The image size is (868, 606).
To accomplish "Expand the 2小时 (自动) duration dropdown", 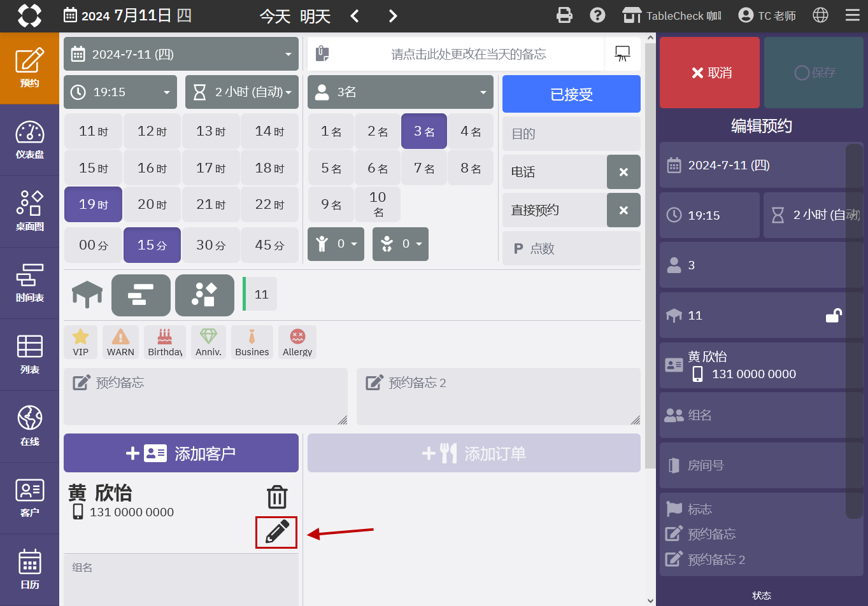I will tap(242, 92).
